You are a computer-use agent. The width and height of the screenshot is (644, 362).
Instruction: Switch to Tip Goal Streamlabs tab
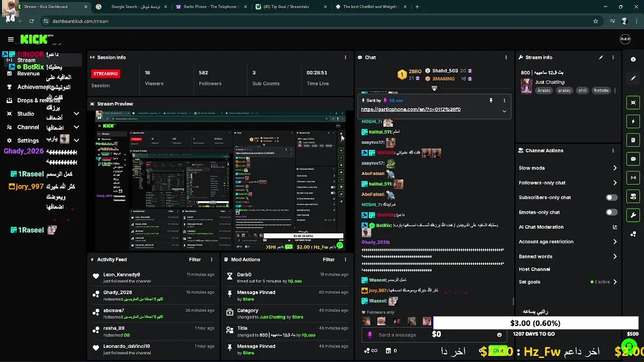coord(291,7)
